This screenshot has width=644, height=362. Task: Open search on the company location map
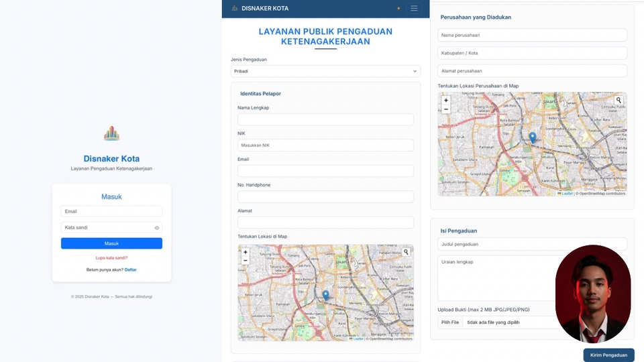[x=619, y=100]
